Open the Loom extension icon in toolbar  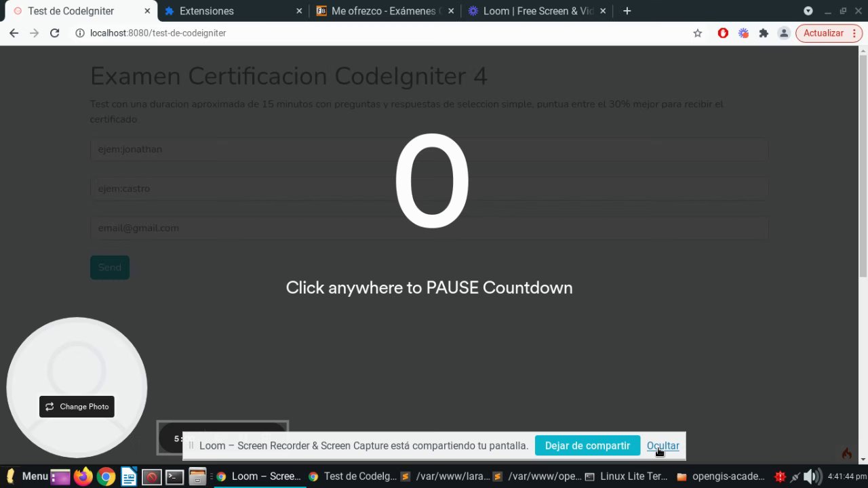(743, 33)
